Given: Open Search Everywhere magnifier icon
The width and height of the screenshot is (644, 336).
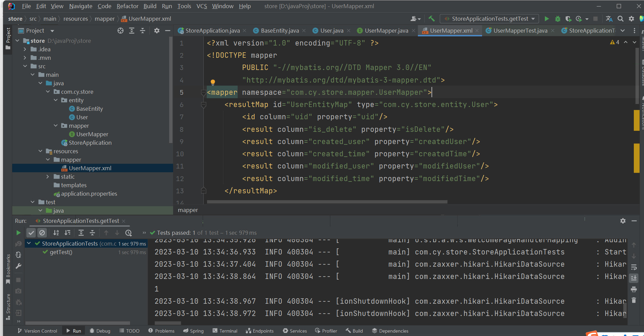Looking at the screenshot, I should 620,19.
